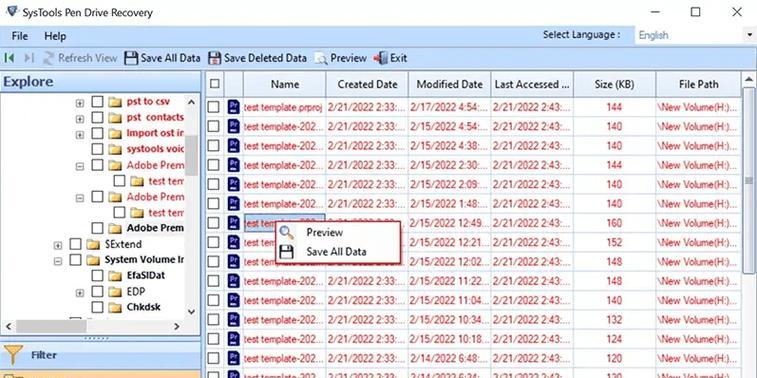Collapse the first Adobe Prem folder node
Screen dimensions: 757x378
80,167
